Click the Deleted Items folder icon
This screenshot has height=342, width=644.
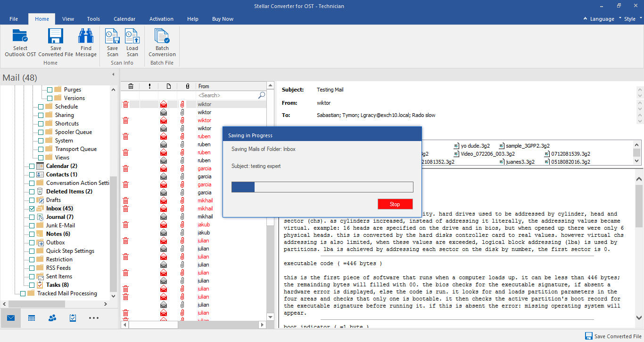coord(40,192)
